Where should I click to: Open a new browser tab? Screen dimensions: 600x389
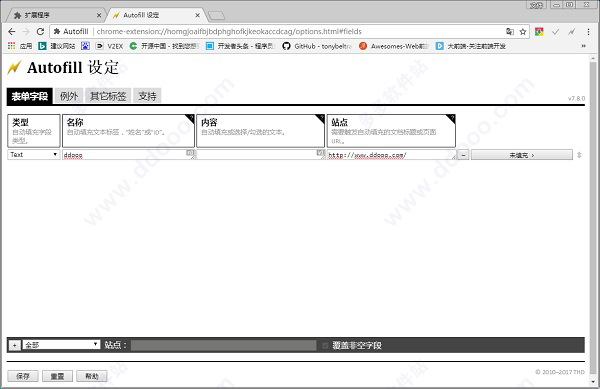coord(216,16)
